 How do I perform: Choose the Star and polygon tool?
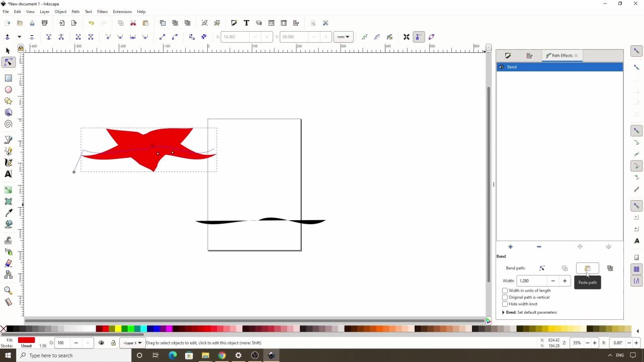(x=8, y=101)
